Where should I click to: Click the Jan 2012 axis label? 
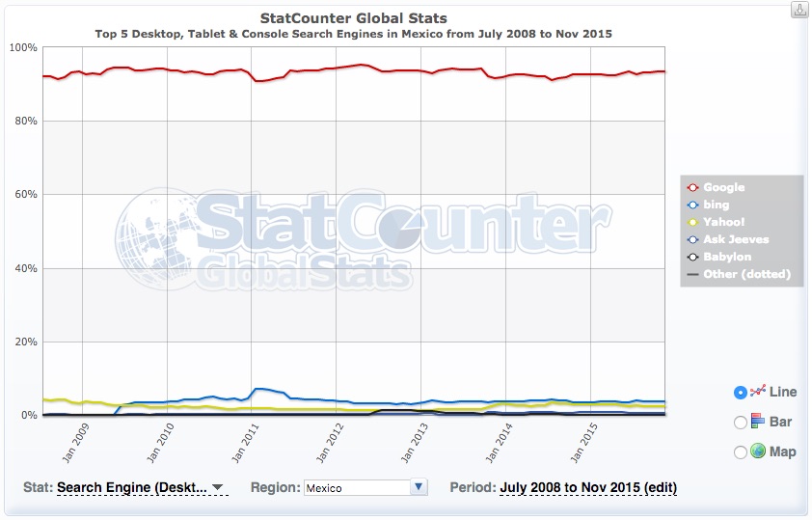point(330,443)
